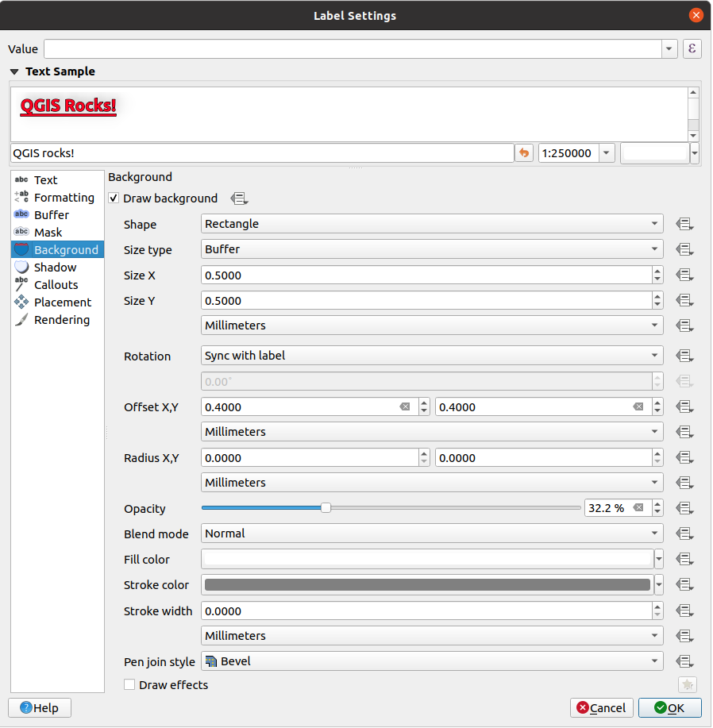Open data-defined override for Fill color
This screenshot has width=713, height=728.
[684, 560]
